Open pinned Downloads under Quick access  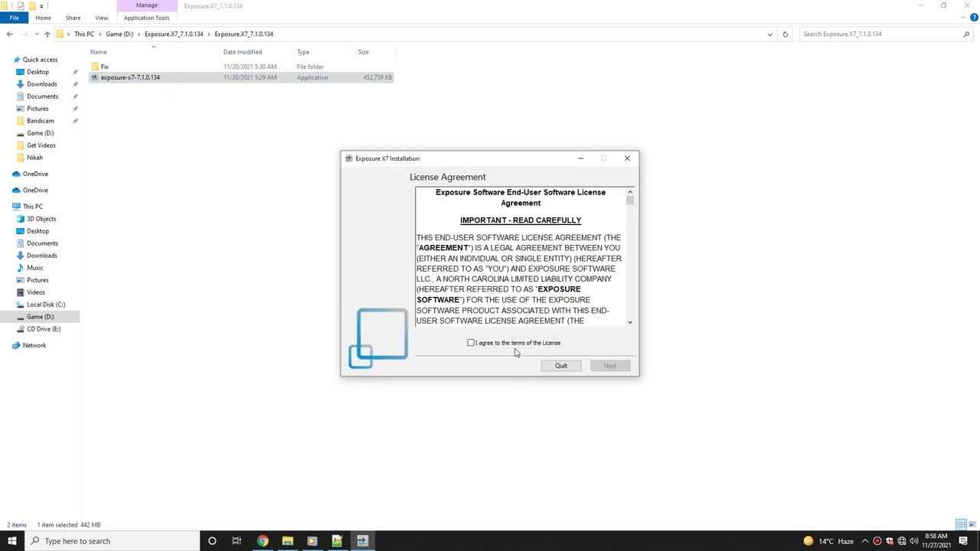click(x=42, y=84)
